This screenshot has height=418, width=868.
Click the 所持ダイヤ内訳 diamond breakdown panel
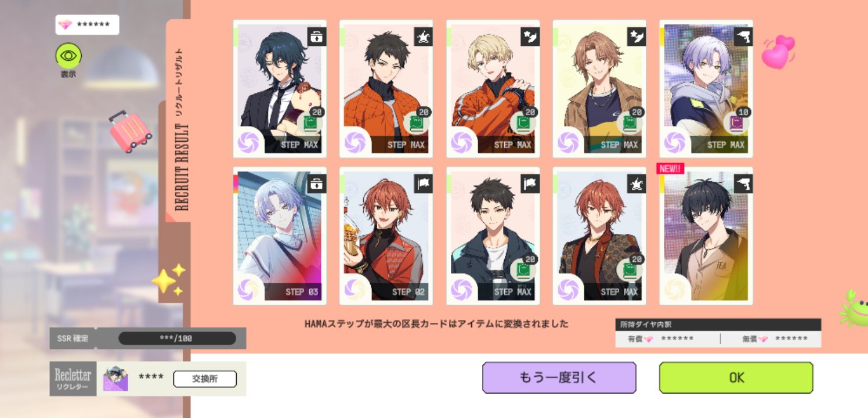point(718,333)
